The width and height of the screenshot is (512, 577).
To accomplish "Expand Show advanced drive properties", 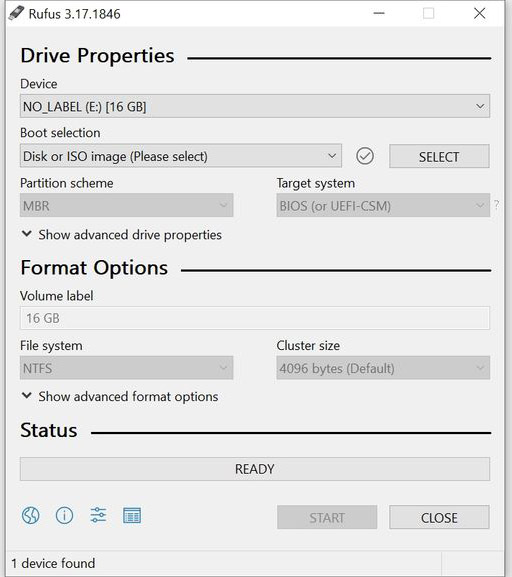I will pos(122,235).
